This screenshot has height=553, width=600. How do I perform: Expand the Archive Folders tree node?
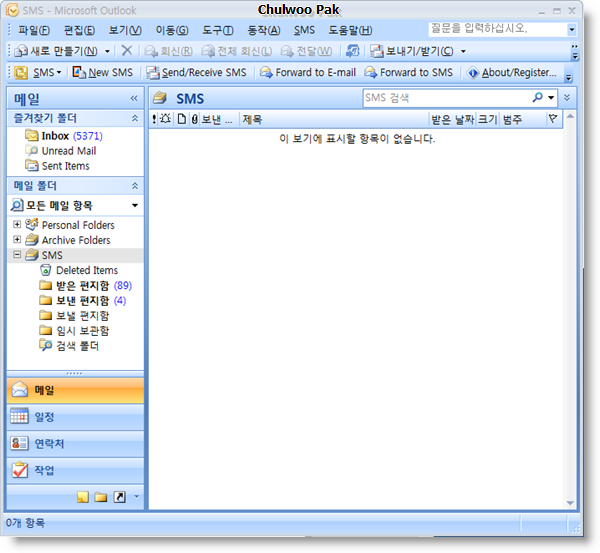pyautogui.click(x=17, y=240)
